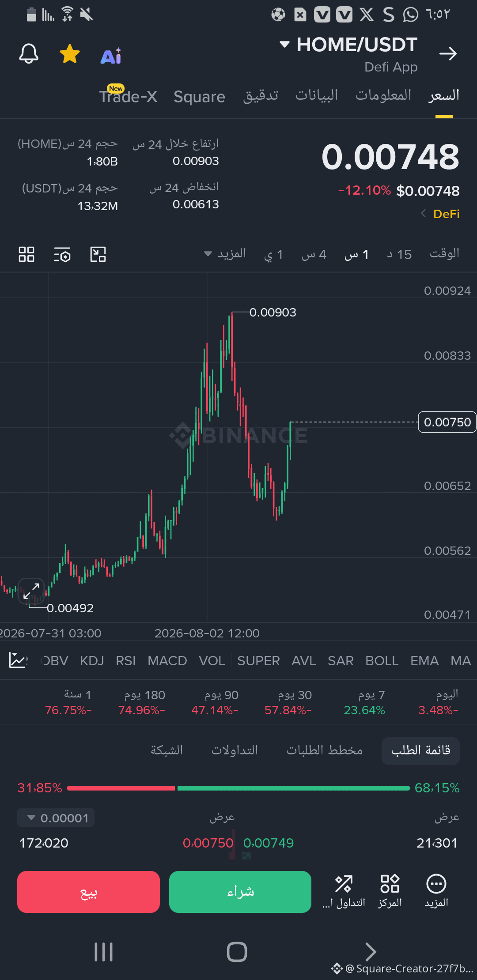Screen dimensions: 477x980
Task: Open the 0.00001 price precision dropdown
Action: tap(56, 818)
